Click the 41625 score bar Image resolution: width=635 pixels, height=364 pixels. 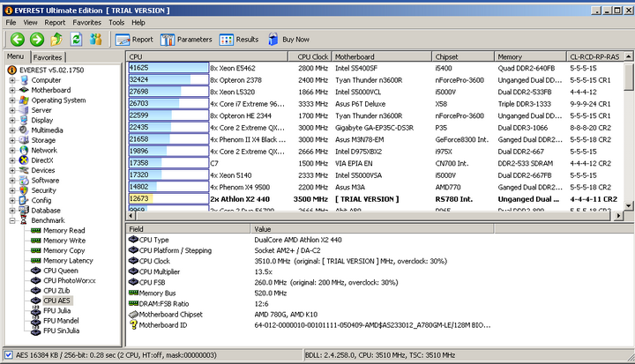pyautogui.click(x=168, y=68)
